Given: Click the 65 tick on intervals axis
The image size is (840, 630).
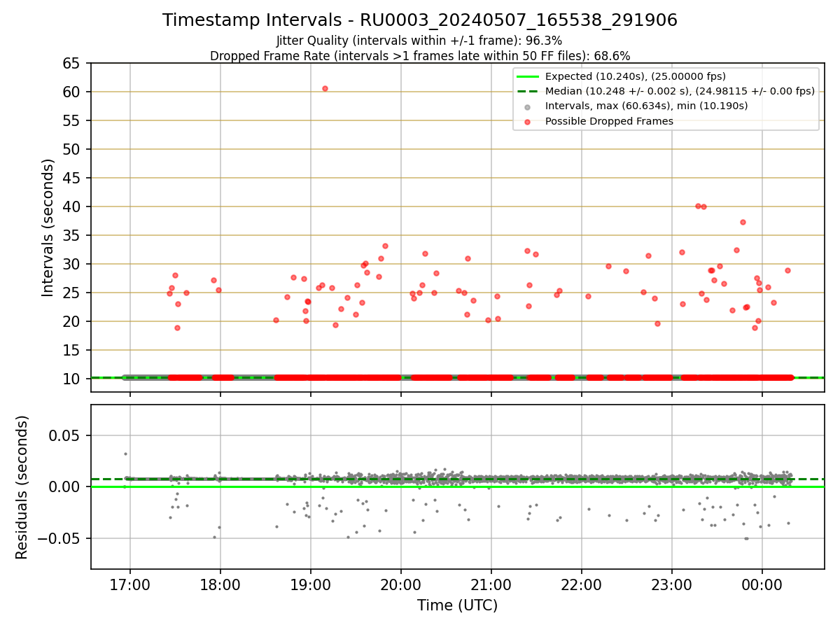Looking at the screenshot, I should tap(72, 63).
